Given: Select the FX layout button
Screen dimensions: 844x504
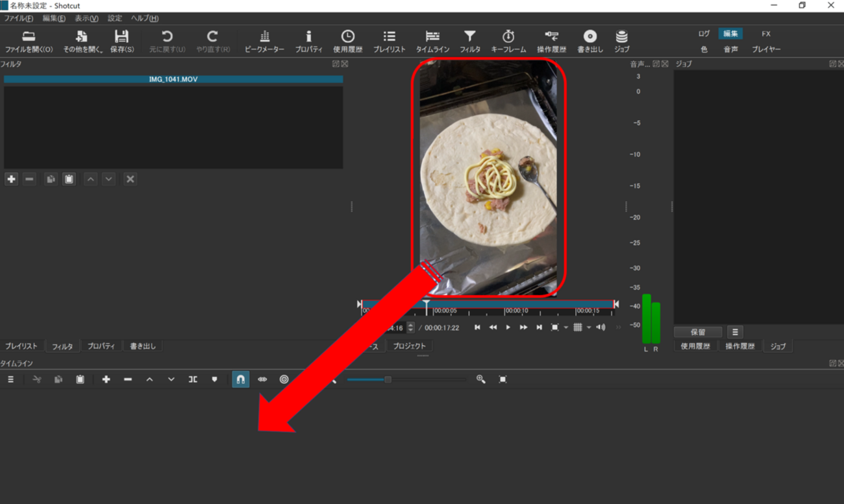Looking at the screenshot, I should click(x=765, y=34).
